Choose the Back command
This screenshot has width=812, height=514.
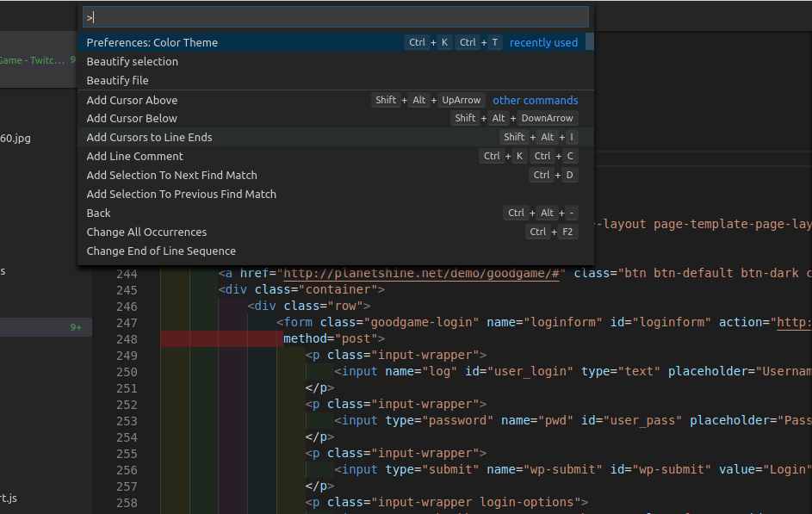99,213
